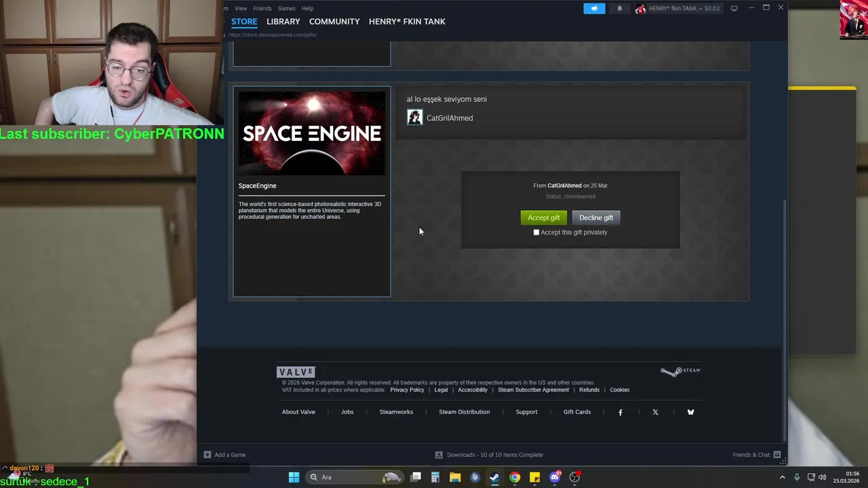Tick Accept this gift privately checkbox

536,232
